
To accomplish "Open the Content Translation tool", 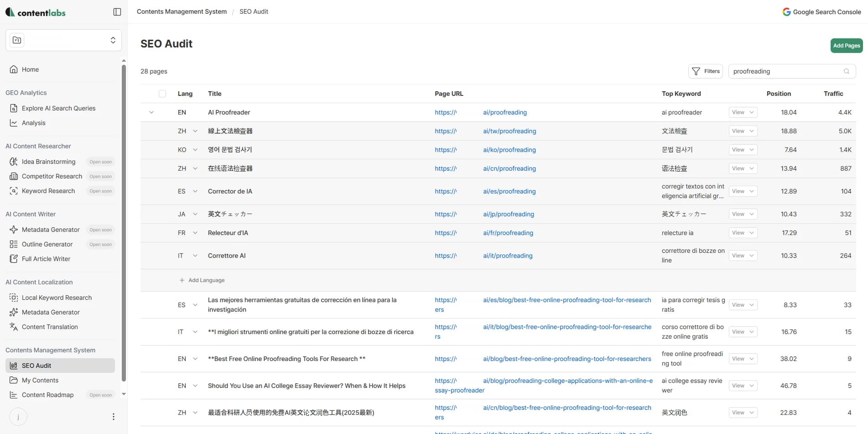I will coord(50,327).
